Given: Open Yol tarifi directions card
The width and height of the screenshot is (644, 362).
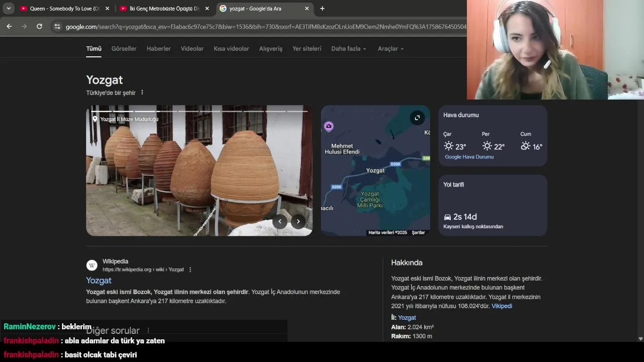Looking at the screenshot, I should (493, 205).
